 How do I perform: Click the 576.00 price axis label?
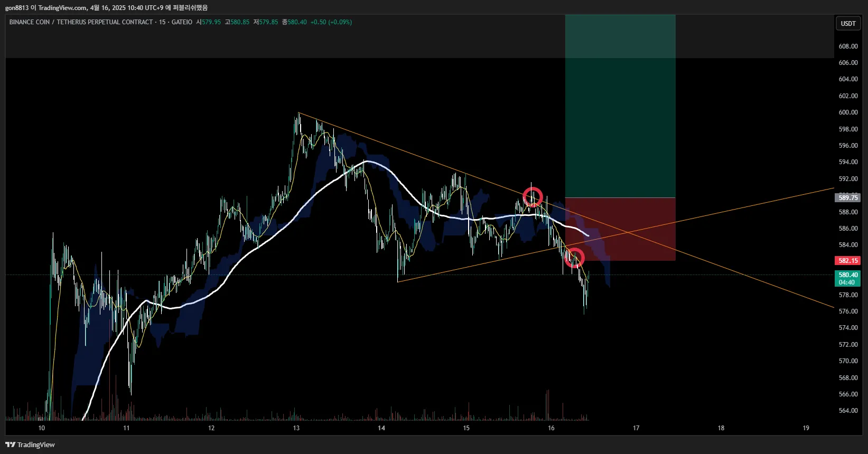[x=848, y=311]
